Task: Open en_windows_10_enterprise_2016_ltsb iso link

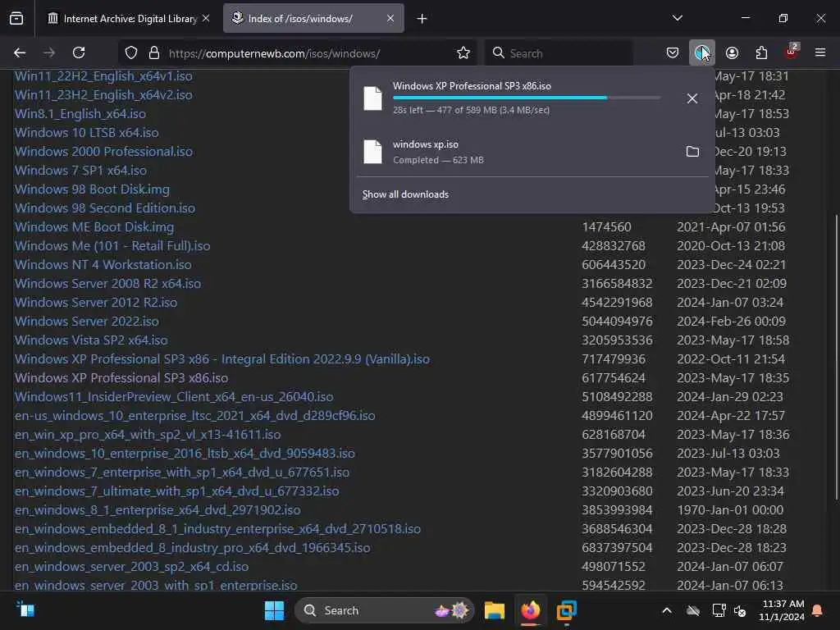Action: tap(185, 453)
